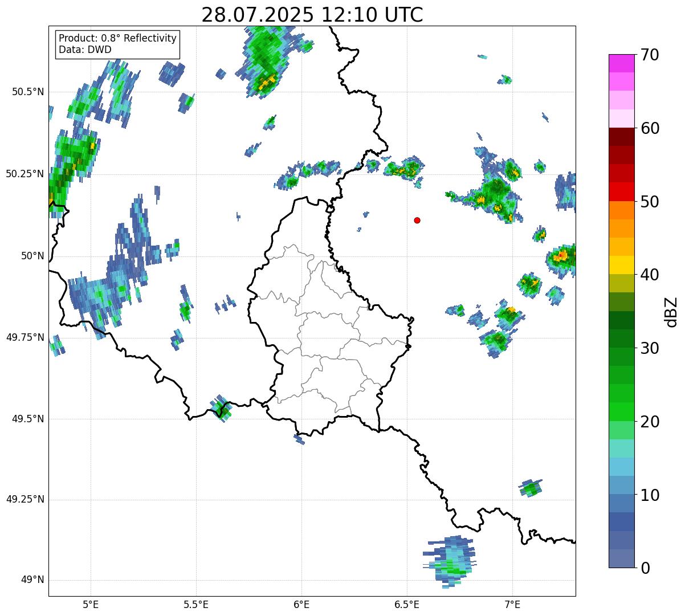685x616 pixels.
Task: Click the bright green colorbar segment above 20
Action: click(622, 412)
